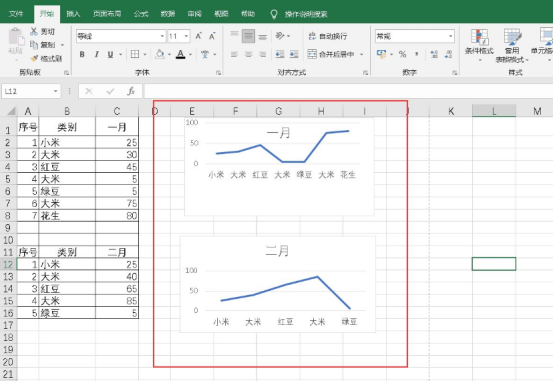
Task: Switch to the Insert ribbon tab
Action: pos(73,14)
